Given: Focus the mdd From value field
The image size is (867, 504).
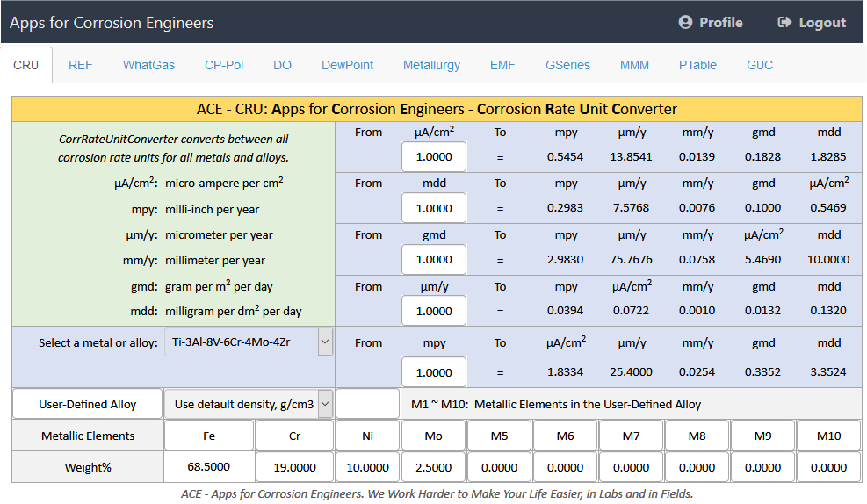Looking at the screenshot, I should pyautogui.click(x=434, y=208).
